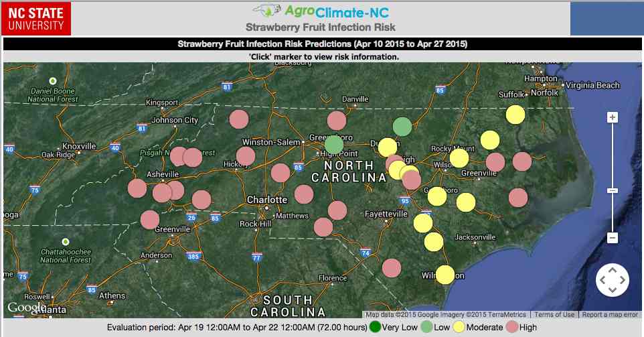Click the 'Click' marker to view risk information text
Screen dimensions: 644x337
(323, 57)
